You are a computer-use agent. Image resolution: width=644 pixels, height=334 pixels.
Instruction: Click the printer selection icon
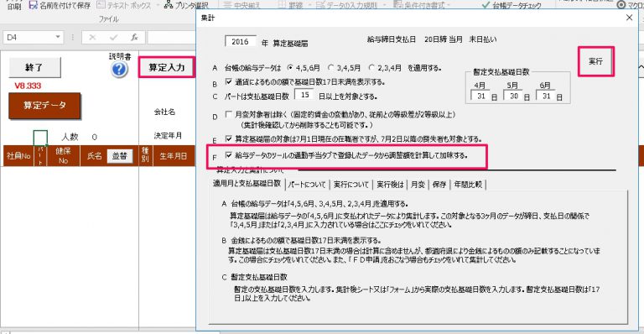169,5
